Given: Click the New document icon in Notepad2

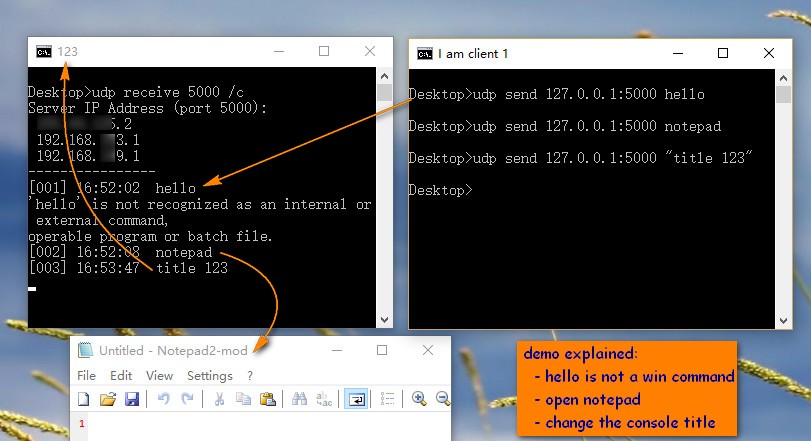Looking at the screenshot, I should 84,399.
